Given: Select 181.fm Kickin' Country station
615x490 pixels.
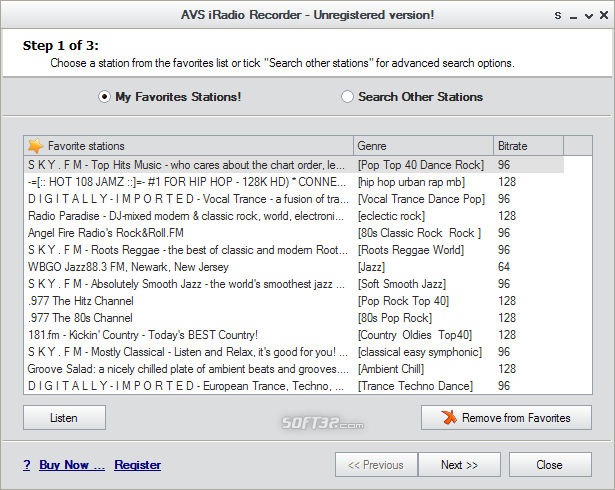Looking at the screenshot, I should [294, 335].
